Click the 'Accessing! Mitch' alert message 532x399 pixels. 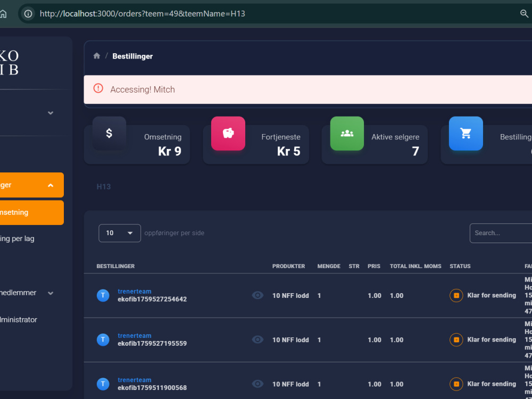[143, 89]
